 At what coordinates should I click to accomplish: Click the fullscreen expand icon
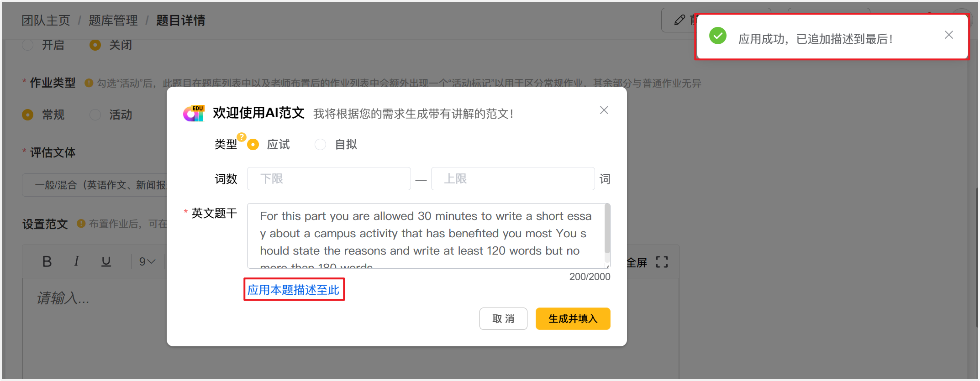(x=662, y=262)
